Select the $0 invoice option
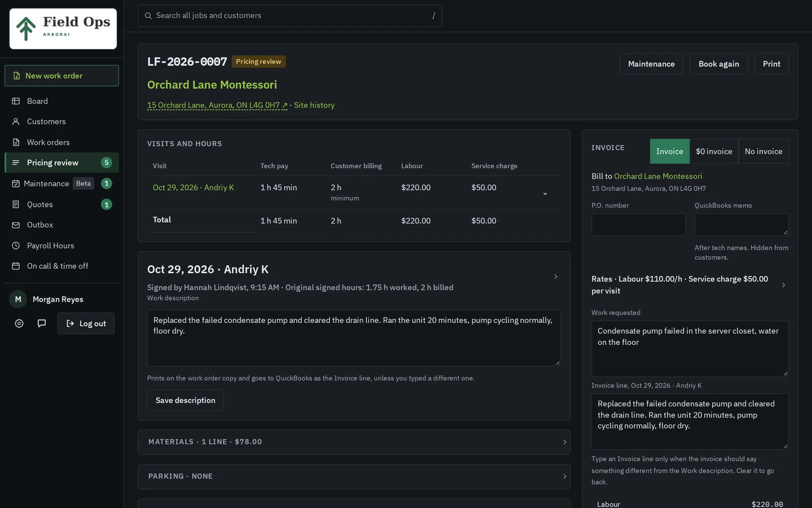 [714, 151]
